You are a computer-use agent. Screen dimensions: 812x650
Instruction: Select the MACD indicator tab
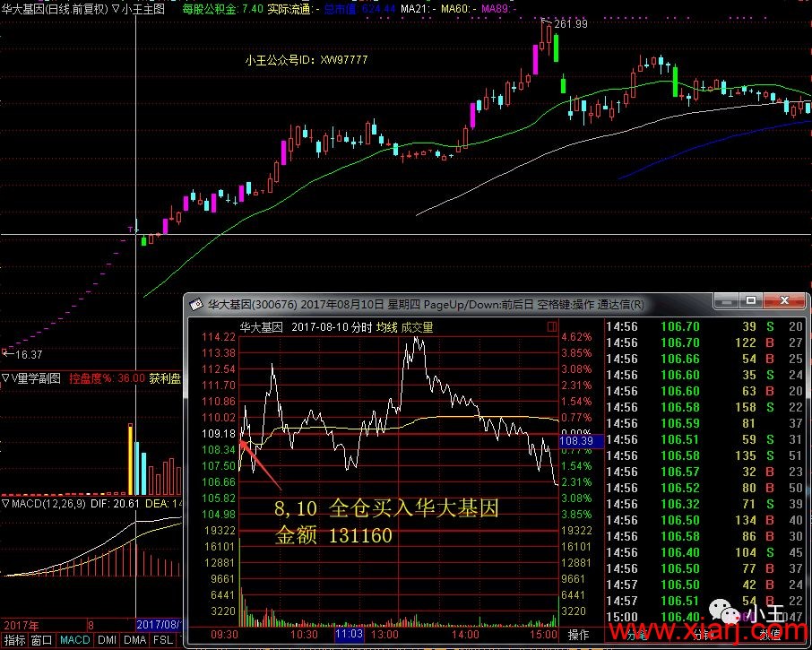[x=74, y=640]
